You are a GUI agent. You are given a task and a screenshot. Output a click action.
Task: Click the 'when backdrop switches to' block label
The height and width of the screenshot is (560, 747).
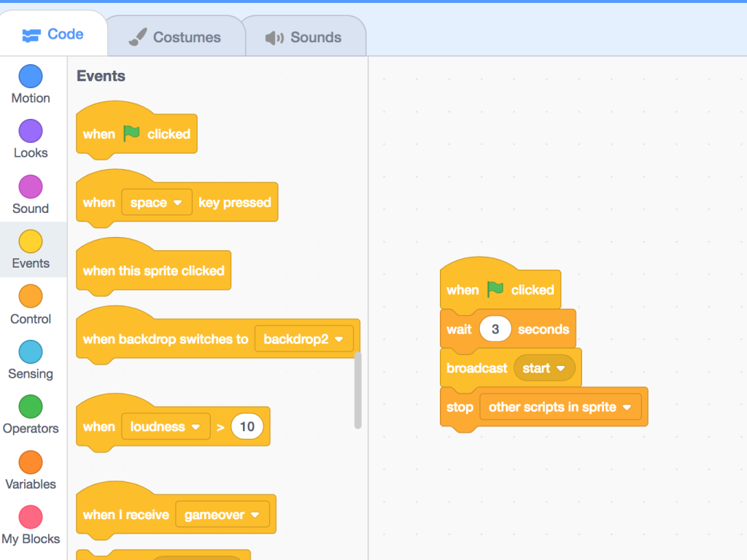coord(166,339)
